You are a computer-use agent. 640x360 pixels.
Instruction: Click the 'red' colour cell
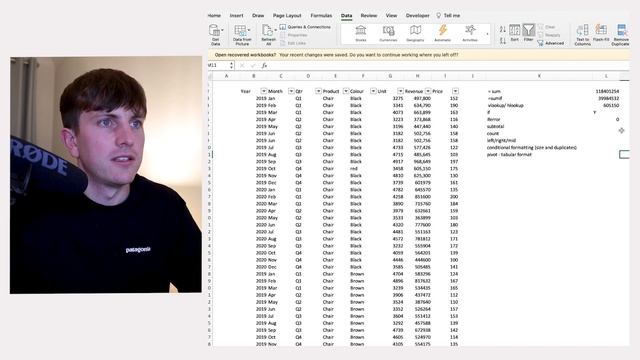363,169
